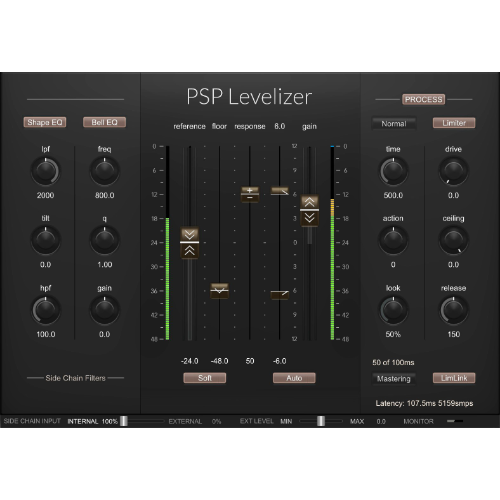The width and height of the screenshot is (500, 500).
Task: Click the freq value 800.0
Action: tap(104, 195)
